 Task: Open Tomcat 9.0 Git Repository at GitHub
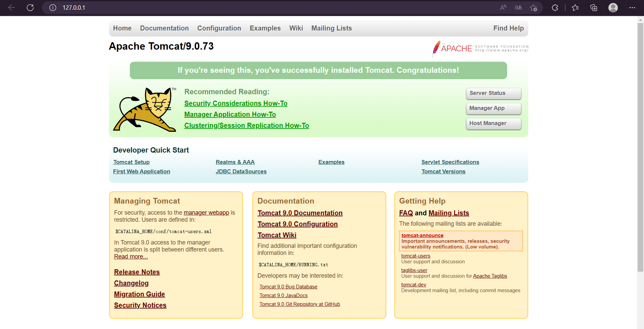click(x=300, y=304)
